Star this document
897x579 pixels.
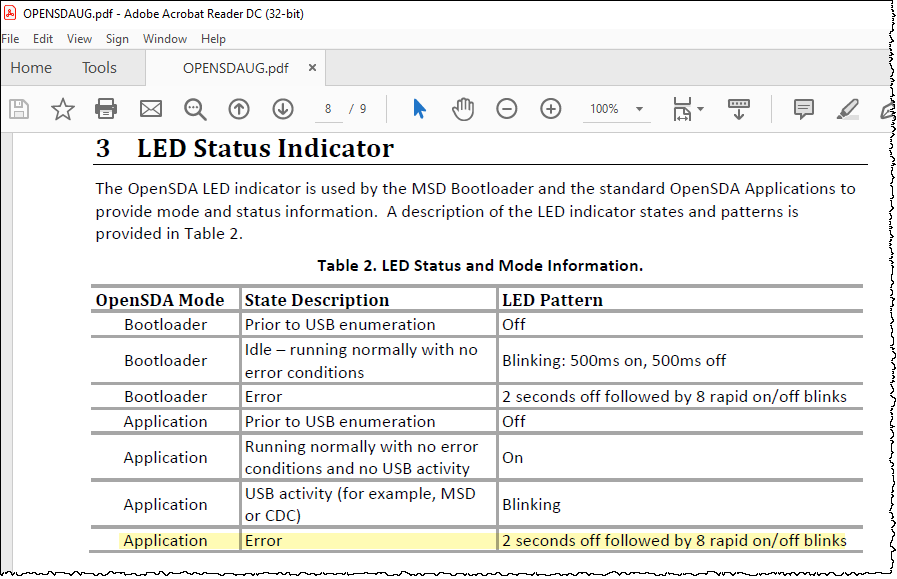62,109
